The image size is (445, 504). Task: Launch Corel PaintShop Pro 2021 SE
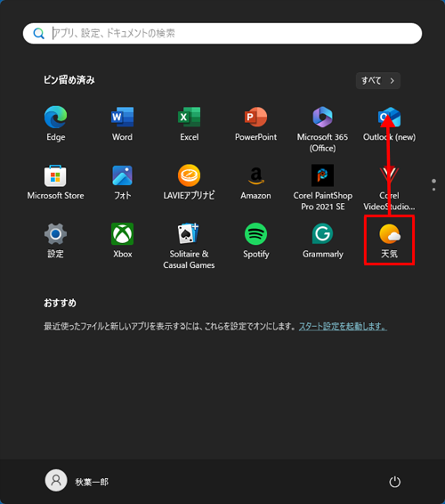(x=322, y=188)
